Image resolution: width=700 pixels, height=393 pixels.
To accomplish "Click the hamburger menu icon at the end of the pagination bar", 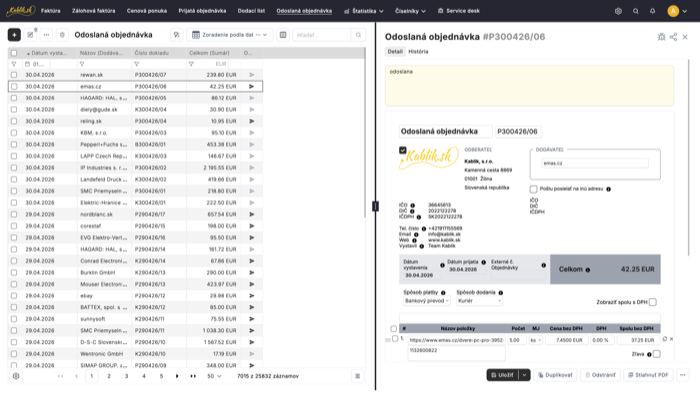I will (x=358, y=376).
